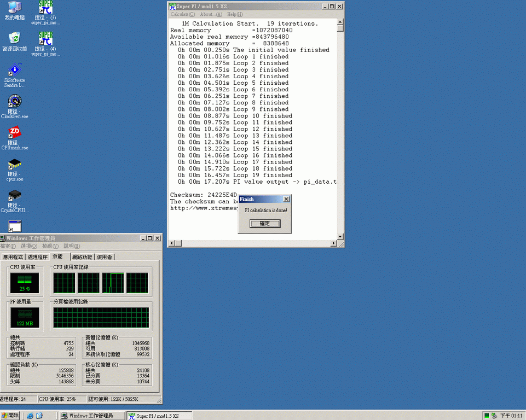Click the 分頁檔使用記錄 history graph
The image size is (526, 420).
click(101, 317)
